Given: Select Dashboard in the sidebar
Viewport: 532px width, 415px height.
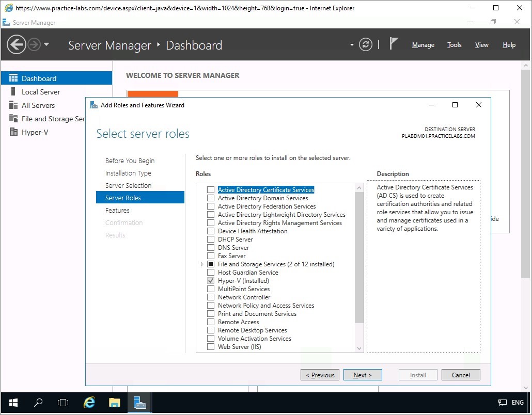Looking at the screenshot, I should coord(57,78).
